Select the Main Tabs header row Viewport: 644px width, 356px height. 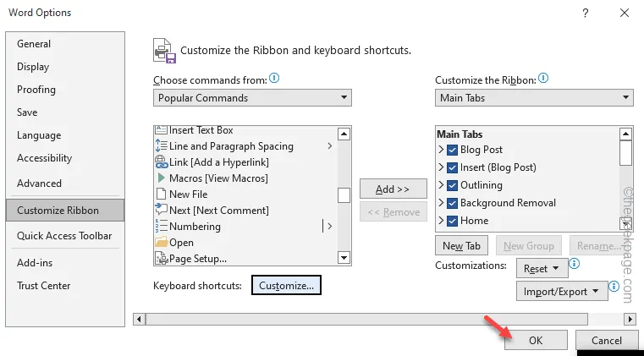point(528,134)
